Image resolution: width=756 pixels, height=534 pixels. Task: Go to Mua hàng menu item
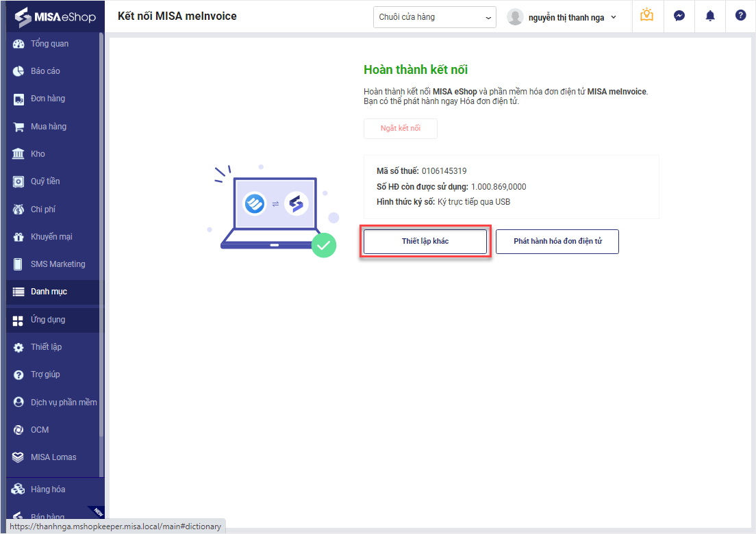point(49,127)
